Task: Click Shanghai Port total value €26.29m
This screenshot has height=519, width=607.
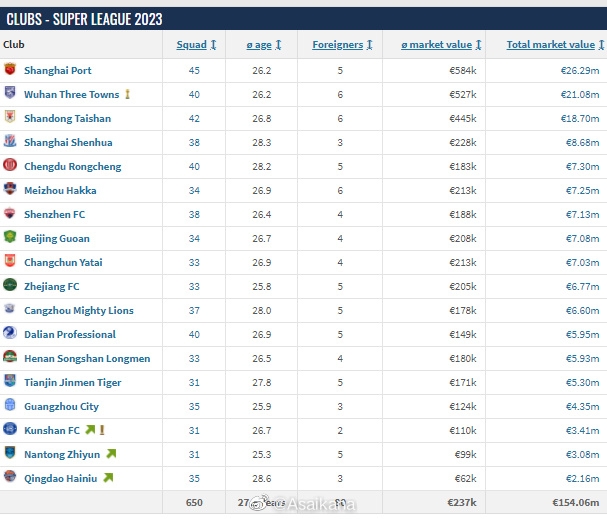Action: click(580, 70)
